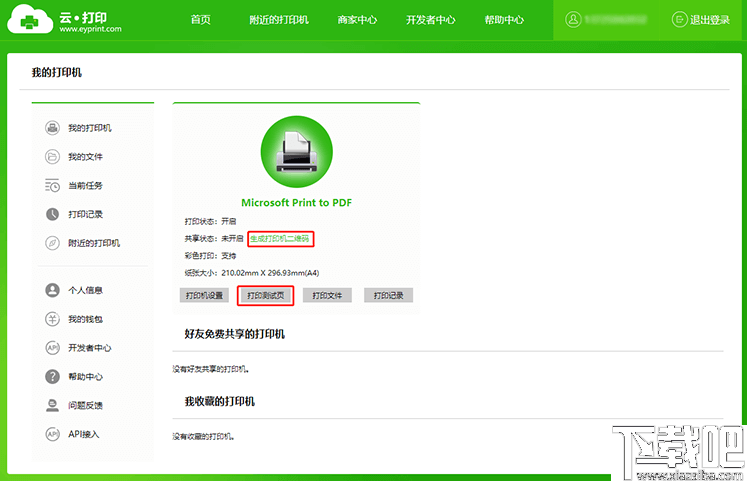Click the 生成打印机二维码 link
The image size is (747, 481).
tap(280, 239)
